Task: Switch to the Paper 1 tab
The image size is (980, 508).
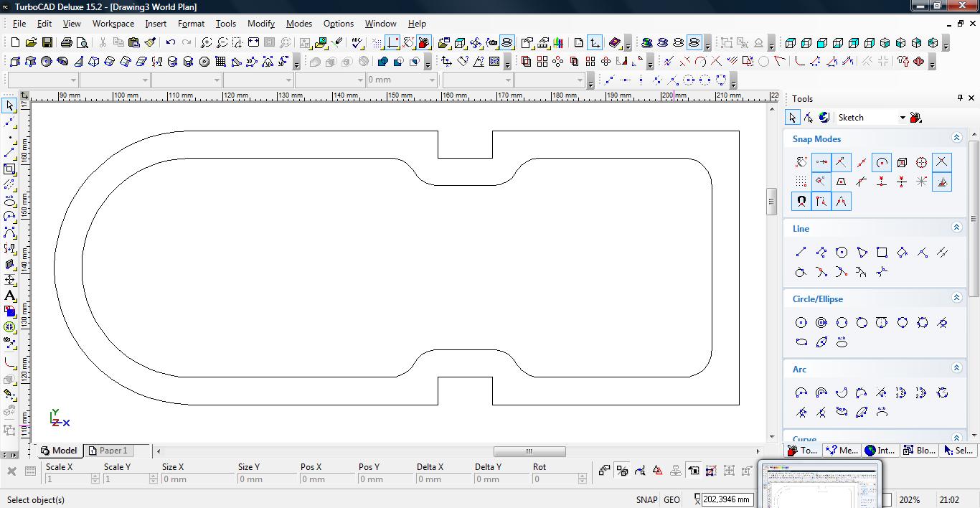Action: pos(108,451)
